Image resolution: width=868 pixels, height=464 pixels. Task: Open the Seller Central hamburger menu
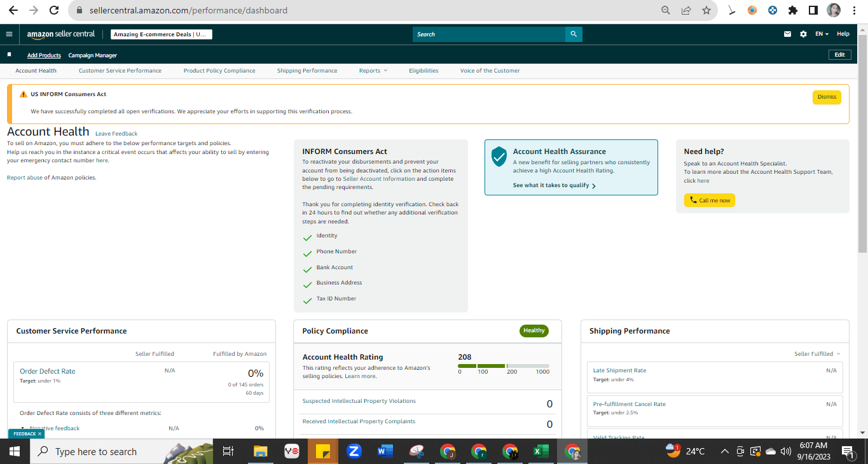(9, 34)
